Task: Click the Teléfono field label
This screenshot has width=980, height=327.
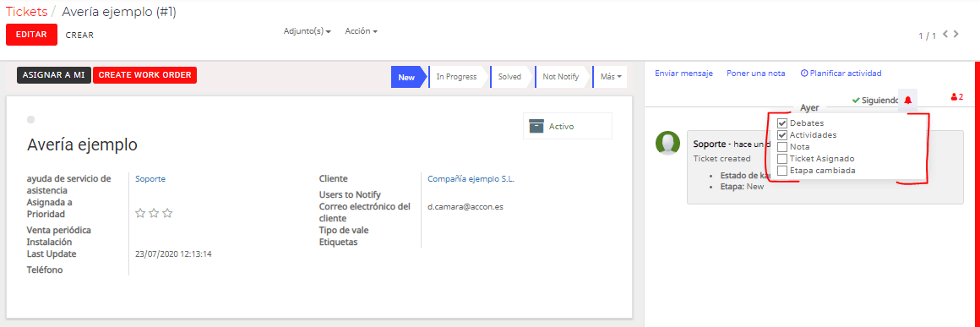Action: [x=45, y=270]
